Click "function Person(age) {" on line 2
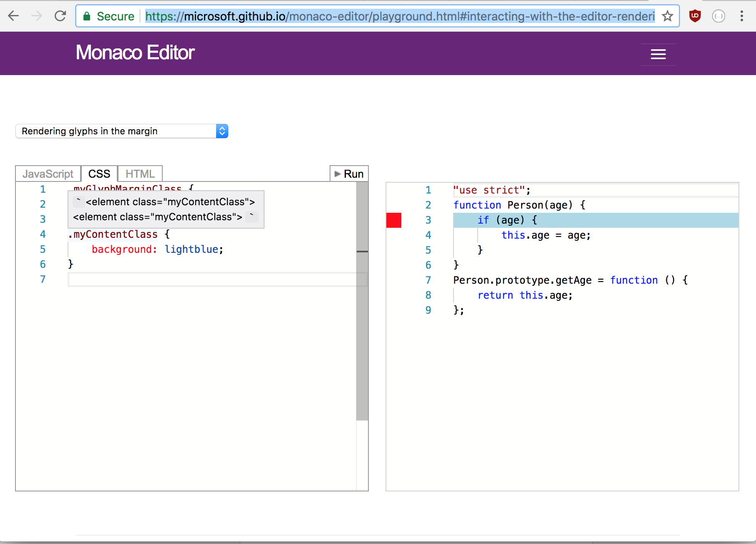 pyautogui.click(x=519, y=205)
